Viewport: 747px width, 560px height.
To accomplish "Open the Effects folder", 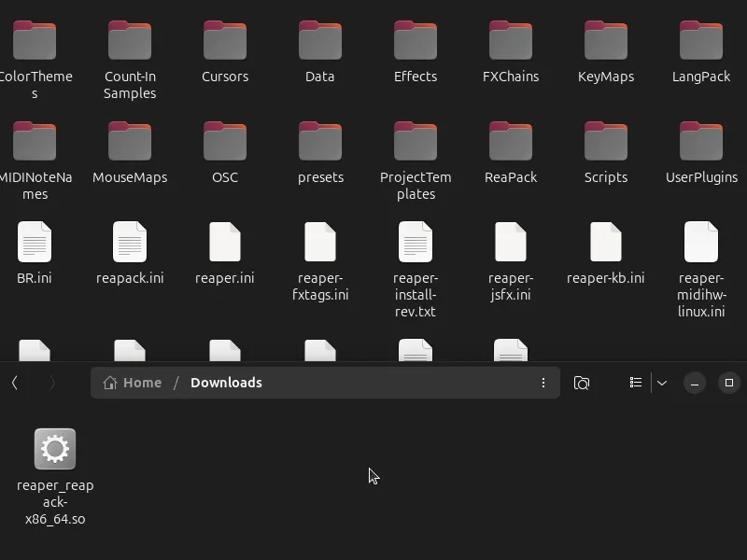I will pos(416,40).
